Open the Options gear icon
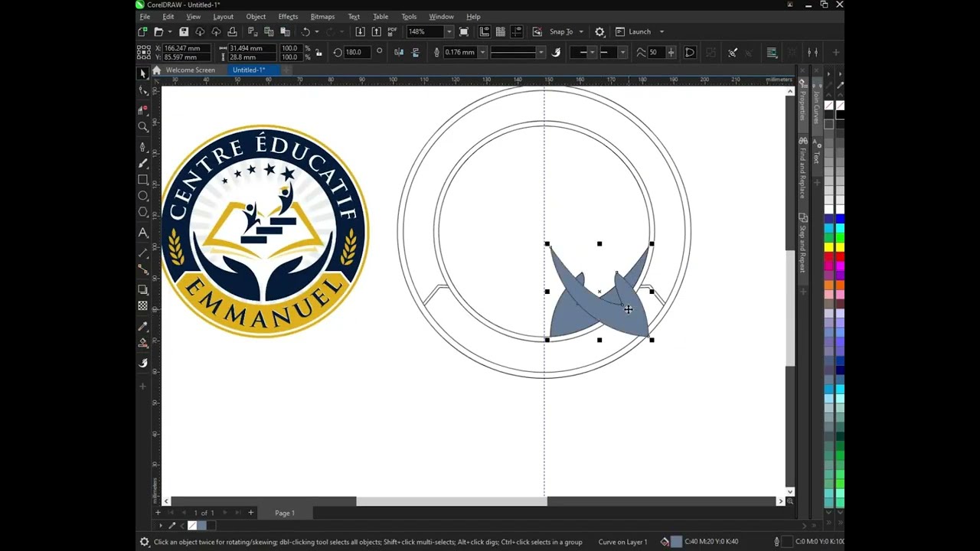This screenshot has width=980, height=551. pos(599,31)
